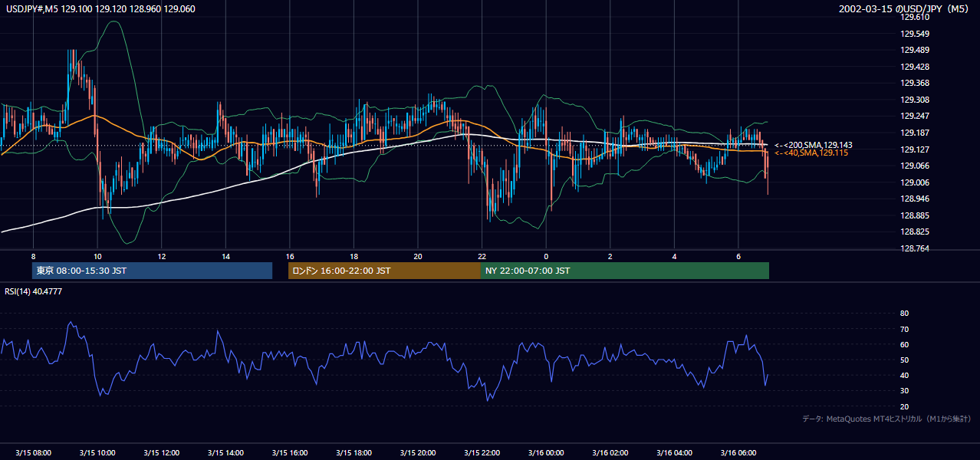980x460 pixels.
Task: Click the 128.825 price axis value
Action: (x=915, y=232)
